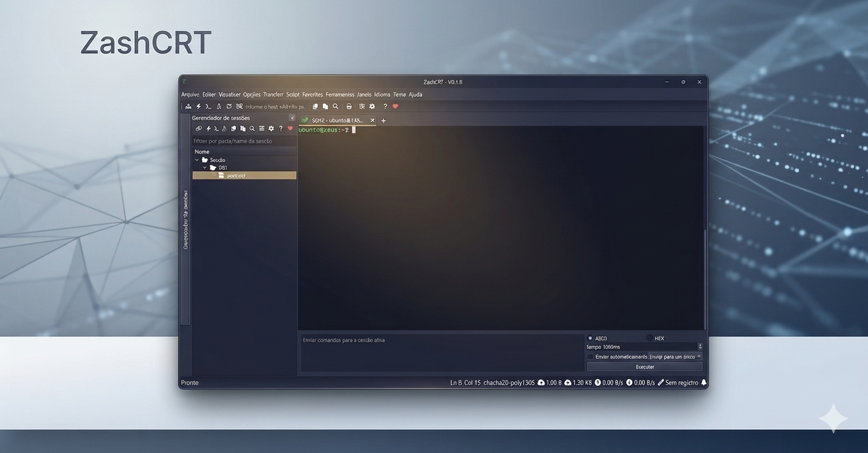The height and width of the screenshot is (453, 868).
Task: Open settings with the main toolbar gear icon
Action: [372, 106]
